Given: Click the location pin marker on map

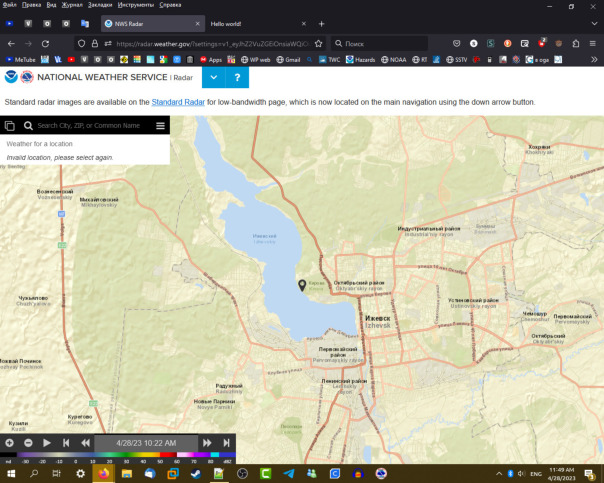Looking at the screenshot, I should pyautogui.click(x=303, y=287).
